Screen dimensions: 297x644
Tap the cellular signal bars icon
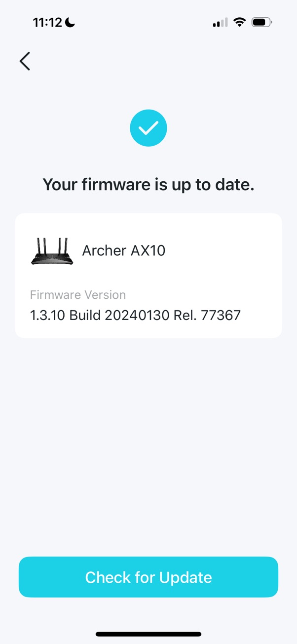[220, 23]
